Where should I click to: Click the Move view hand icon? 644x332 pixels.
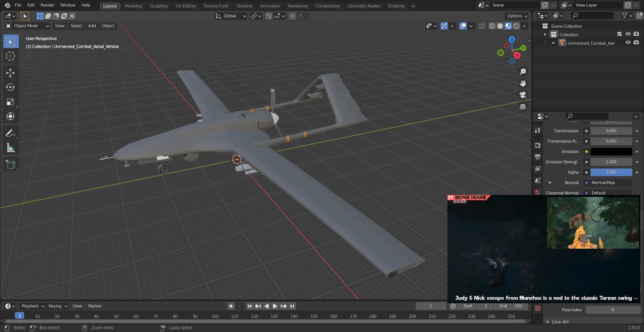pyautogui.click(x=522, y=83)
